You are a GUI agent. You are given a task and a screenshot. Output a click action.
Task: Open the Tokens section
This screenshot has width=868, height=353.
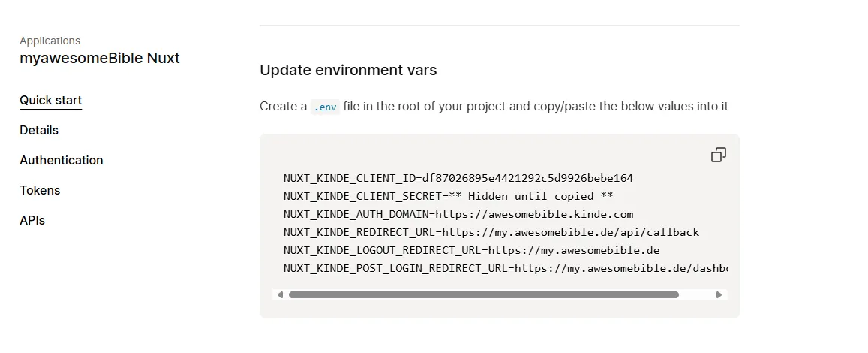coord(40,191)
